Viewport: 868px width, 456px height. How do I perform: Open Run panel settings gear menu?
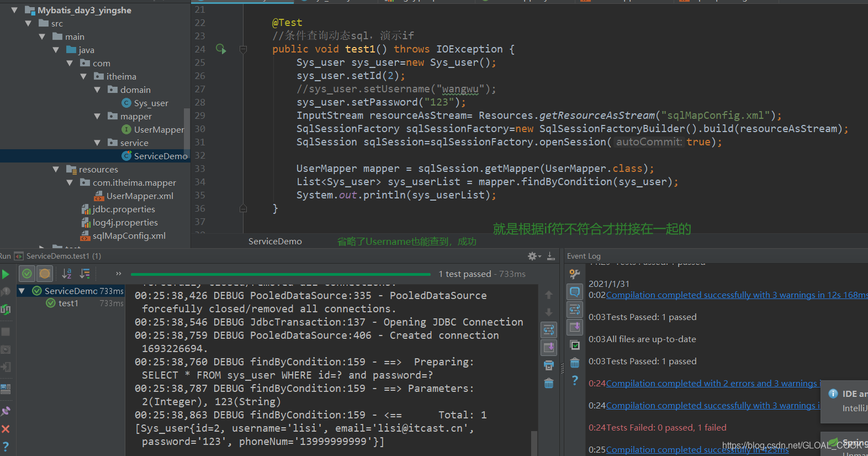coord(533,256)
